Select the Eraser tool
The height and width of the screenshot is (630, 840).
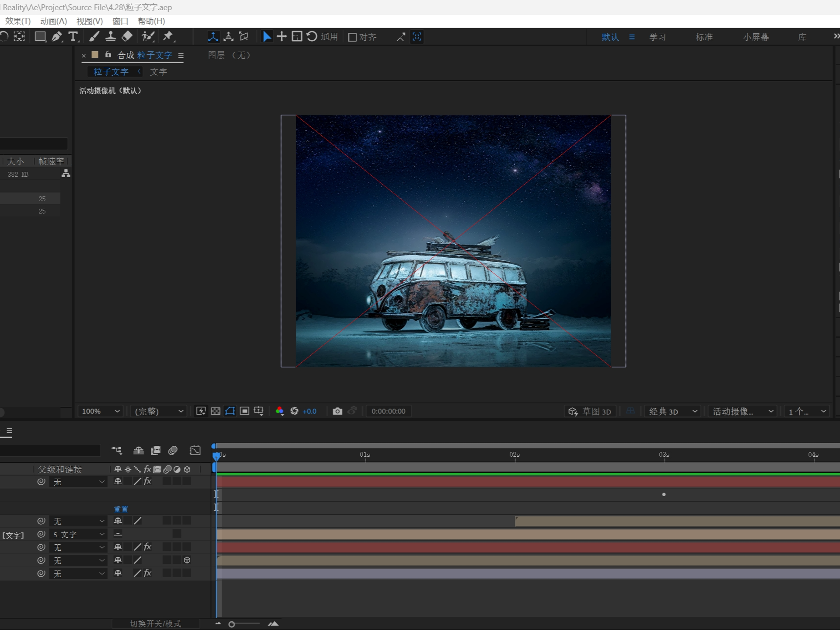click(x=127, y=37)
